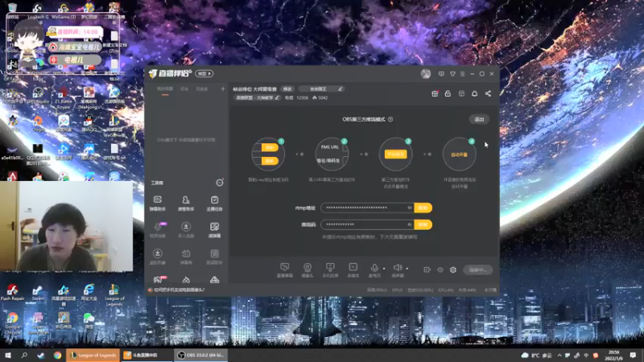
Task: Reveal the hidden rtmp address with eye icon
Action: (x=410, y=208)
